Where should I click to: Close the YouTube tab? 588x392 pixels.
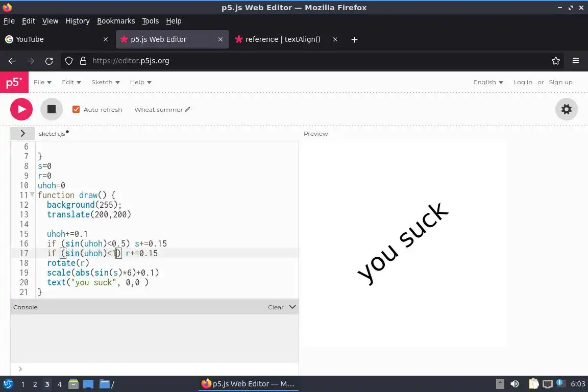tap(106, 39)
